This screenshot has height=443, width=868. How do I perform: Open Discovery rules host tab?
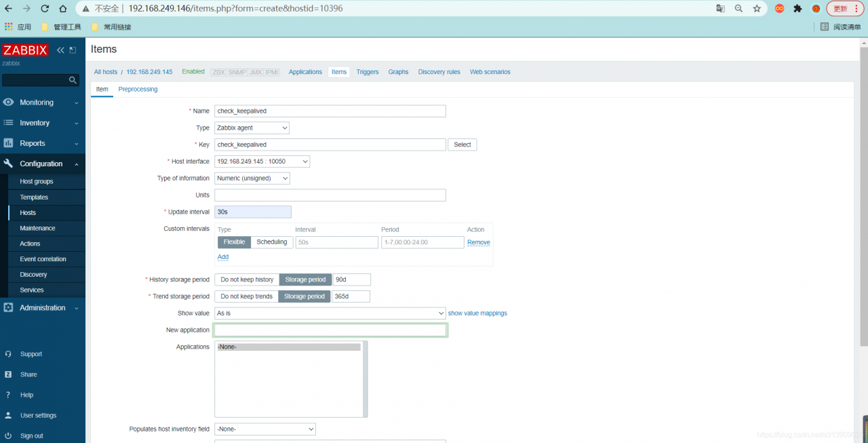pyautogui.click(x=439, y=72)
